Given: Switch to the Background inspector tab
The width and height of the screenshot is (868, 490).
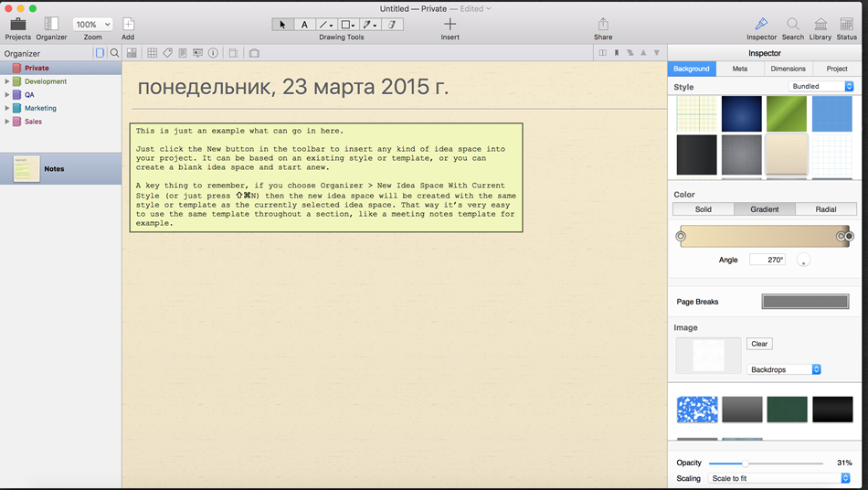Looking at the screenshot, I should tap(692, 69).
